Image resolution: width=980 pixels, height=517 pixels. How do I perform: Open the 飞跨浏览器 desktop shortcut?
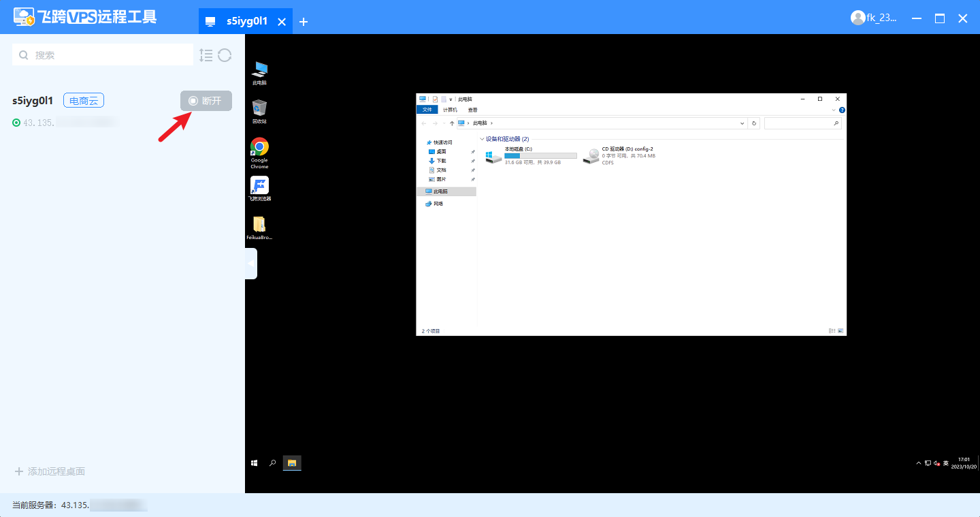(259, 186)
